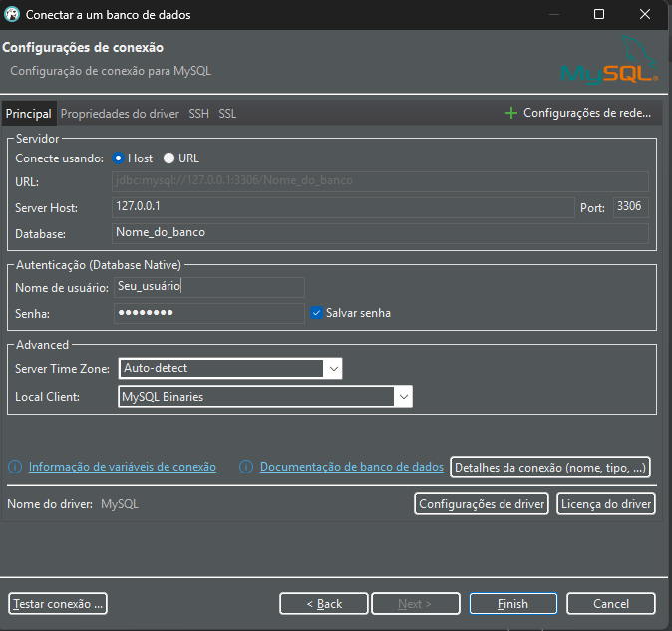
Task: Focus the Server Host field with 127.0.0.1
Action: click(x=343, y=207)
